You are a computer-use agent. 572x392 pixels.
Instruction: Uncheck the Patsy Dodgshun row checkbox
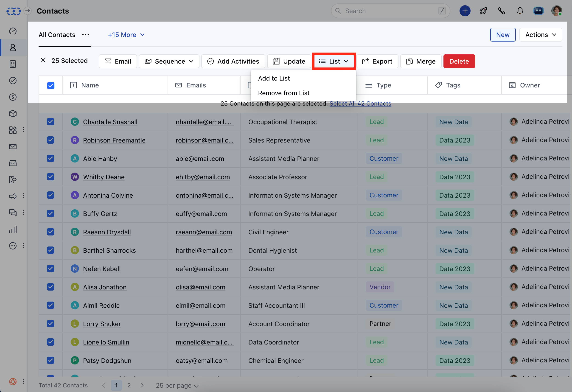50,360
